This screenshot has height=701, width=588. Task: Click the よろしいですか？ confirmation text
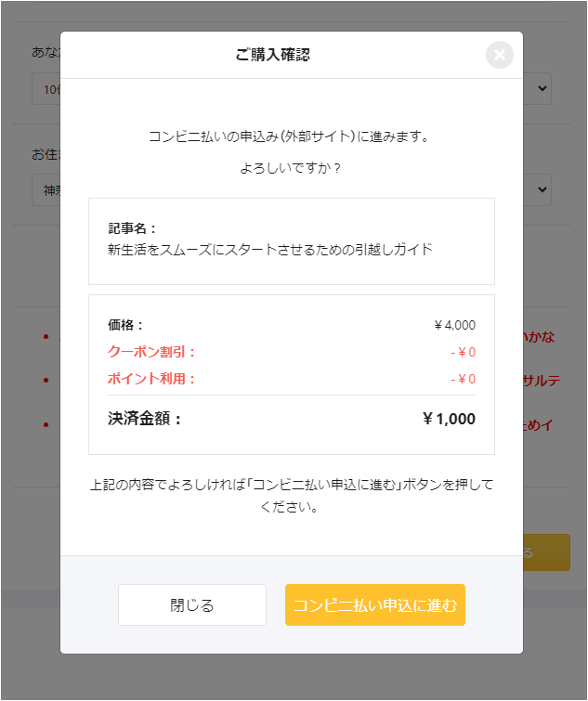[291, 168]
